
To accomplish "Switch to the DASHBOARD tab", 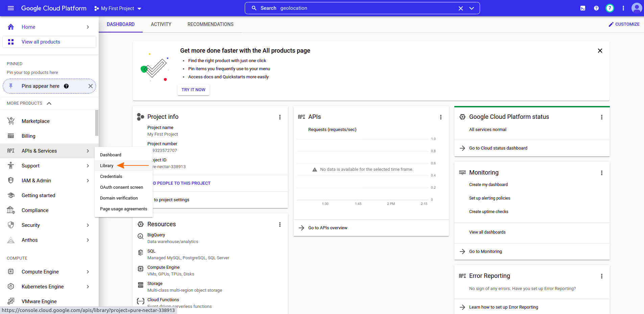I will (121, 24).
